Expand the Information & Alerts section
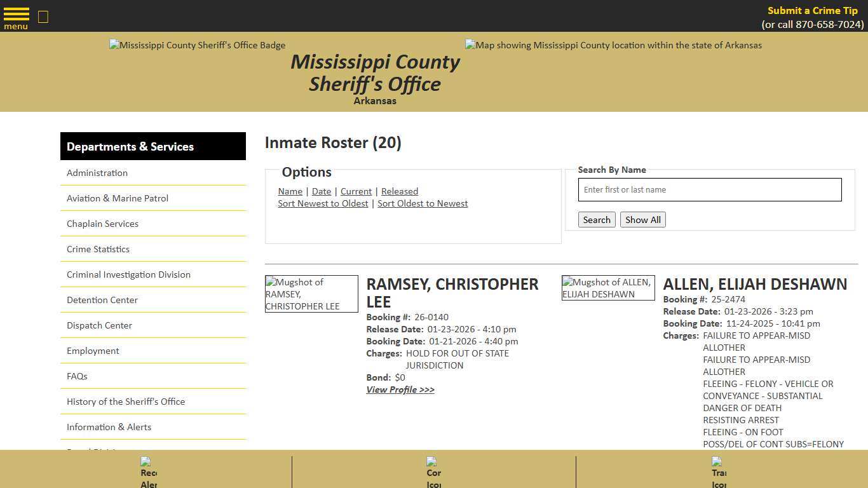This screenshot has height=488, width=868. point(109,426)
